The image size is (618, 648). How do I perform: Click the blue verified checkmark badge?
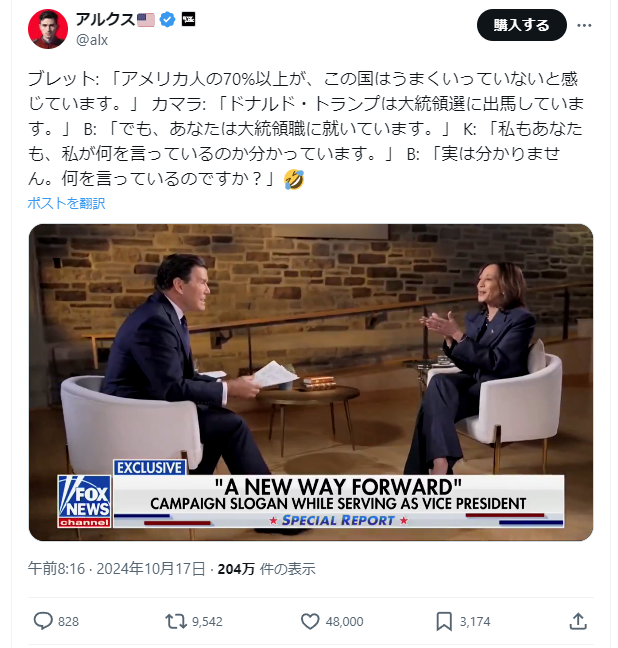[167, 19]
